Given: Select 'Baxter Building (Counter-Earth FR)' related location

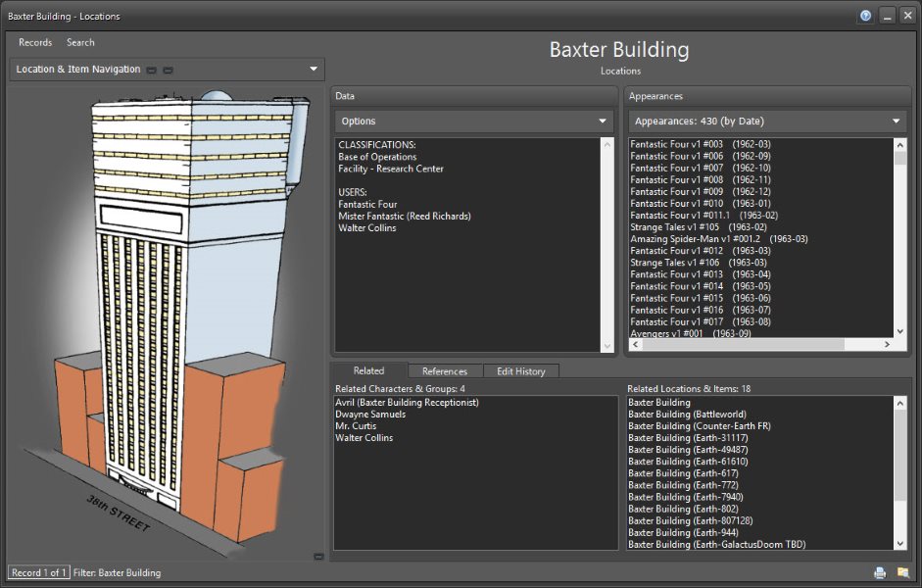Looking at the screenshot, I should pos(700,425).
